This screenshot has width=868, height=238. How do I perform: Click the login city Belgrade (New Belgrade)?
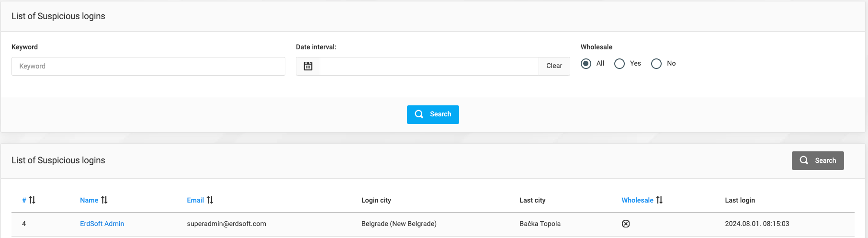pyautogui.click(x=399, y=224)
